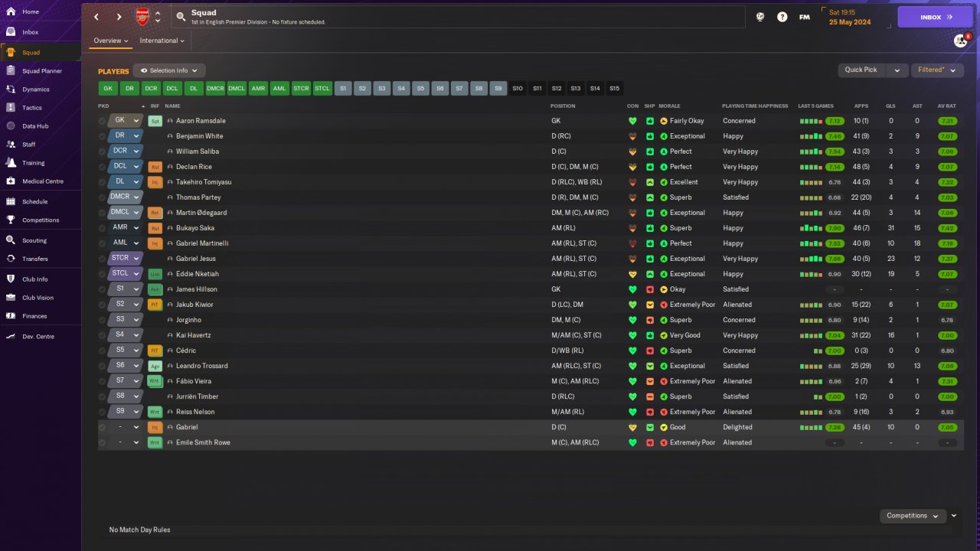Toggle selection circle for William Saliba

point(102,152)
